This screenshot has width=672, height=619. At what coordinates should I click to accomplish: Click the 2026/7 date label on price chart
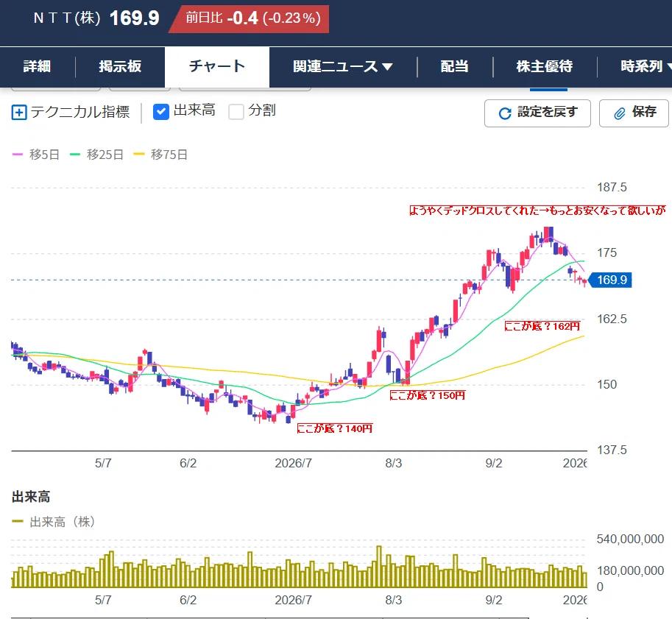293,463
